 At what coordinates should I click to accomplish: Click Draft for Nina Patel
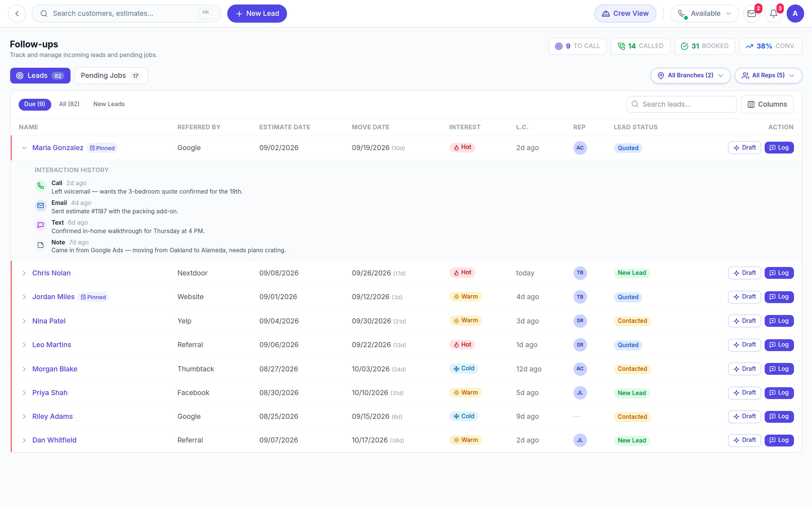pos(744,321)
